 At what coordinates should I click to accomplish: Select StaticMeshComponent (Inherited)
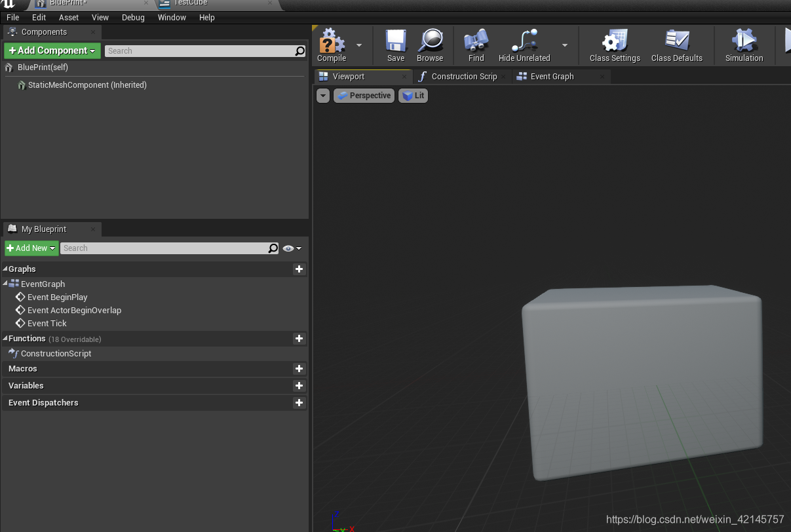87,85
